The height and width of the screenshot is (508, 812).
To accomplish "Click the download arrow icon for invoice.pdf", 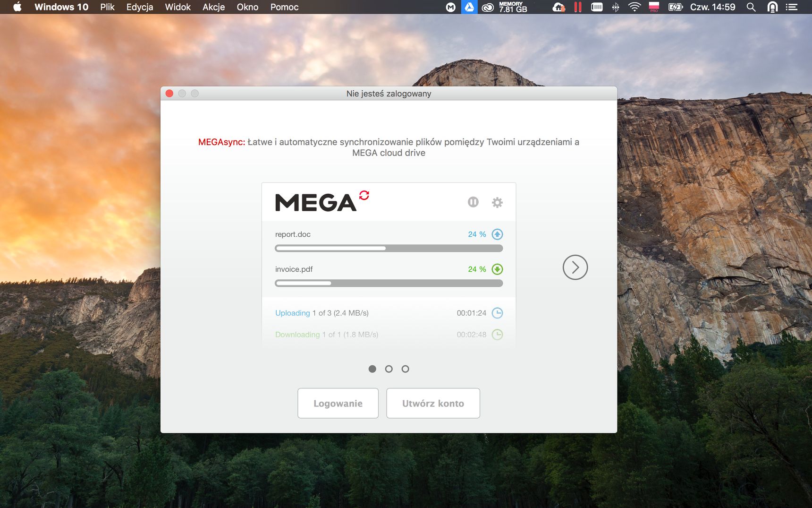I will click(x=497, y=269).
